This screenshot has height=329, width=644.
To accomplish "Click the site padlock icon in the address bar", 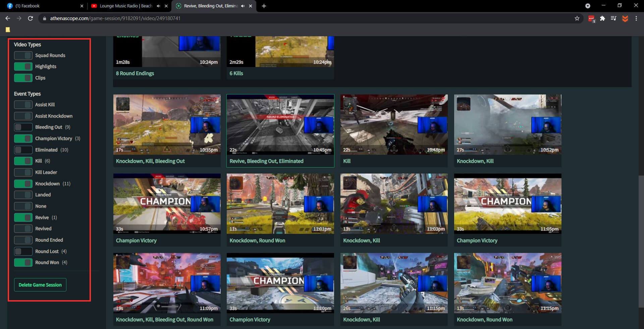I will (45, 18).
